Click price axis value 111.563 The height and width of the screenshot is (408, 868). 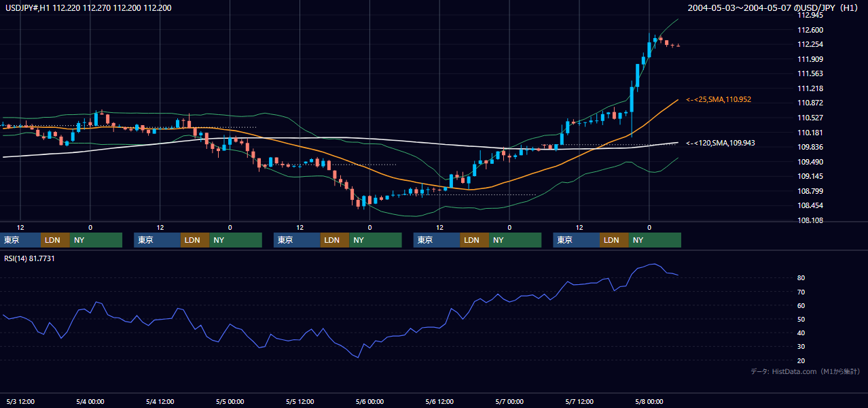pos(811,74)
